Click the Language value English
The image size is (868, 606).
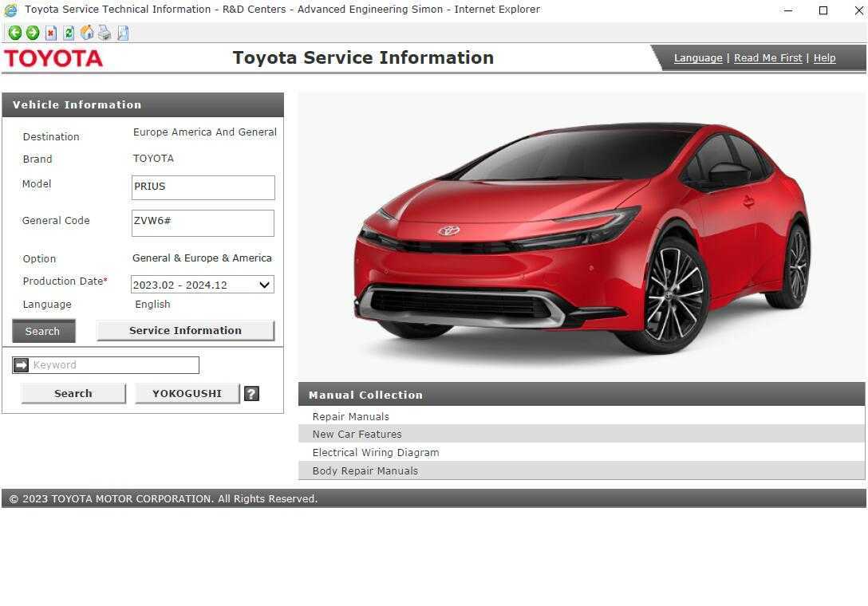pos(153,305)
